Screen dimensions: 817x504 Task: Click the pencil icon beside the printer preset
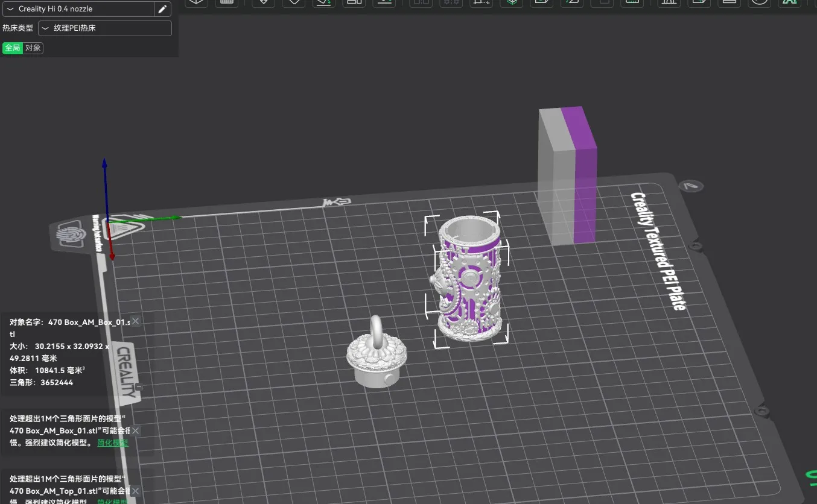[x=162, y=9]
